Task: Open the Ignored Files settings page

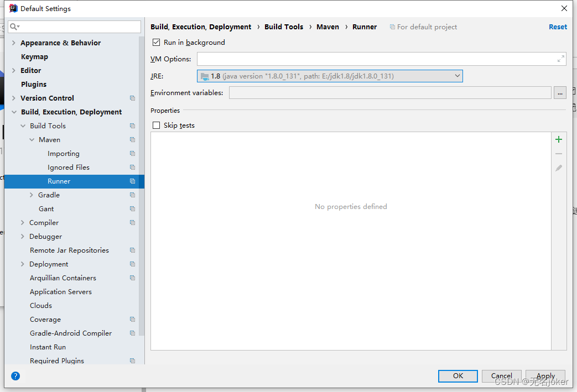Action: 69,168
